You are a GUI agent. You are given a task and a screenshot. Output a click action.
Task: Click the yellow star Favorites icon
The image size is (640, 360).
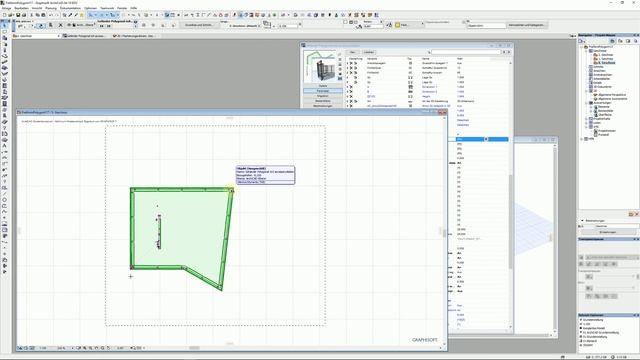click(x=82, y=15)
